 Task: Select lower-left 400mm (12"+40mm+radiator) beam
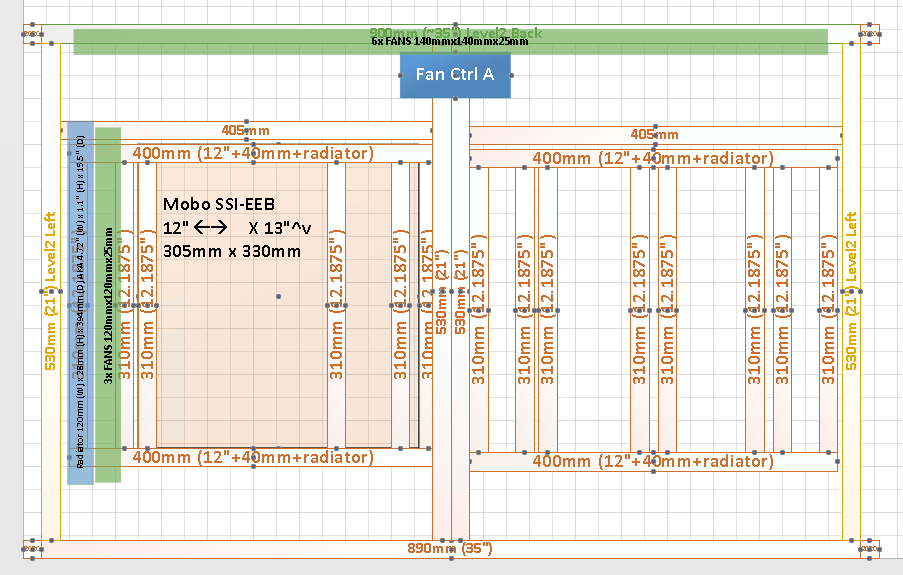click(253, 457)
